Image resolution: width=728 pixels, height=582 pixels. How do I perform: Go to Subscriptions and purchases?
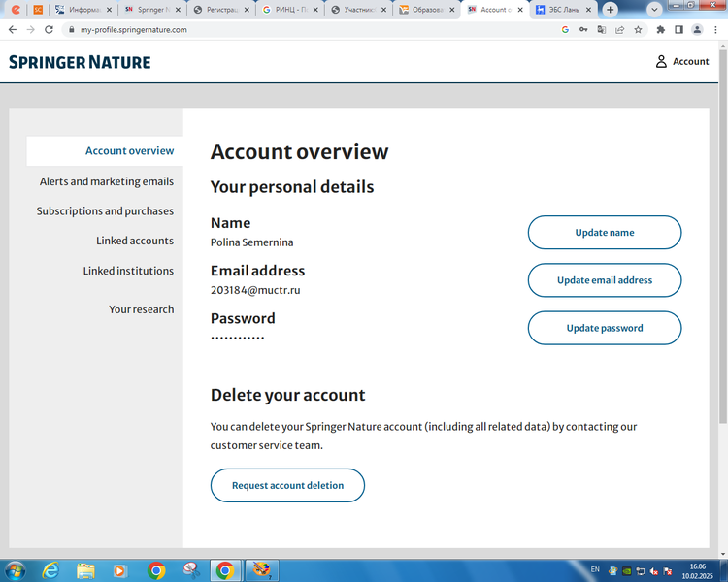[x=105, y=210]
